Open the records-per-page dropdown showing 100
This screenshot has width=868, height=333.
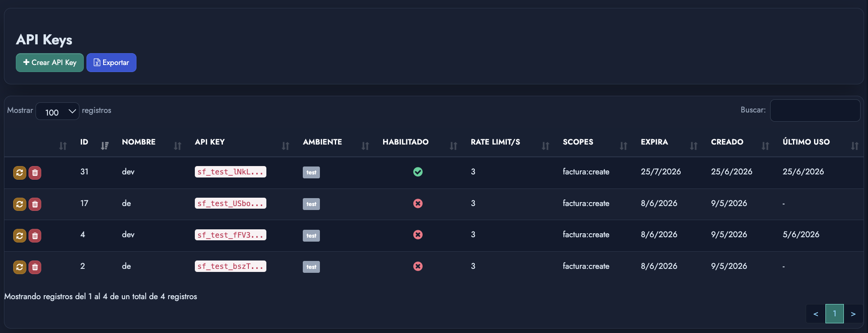[x=57, y=112]
